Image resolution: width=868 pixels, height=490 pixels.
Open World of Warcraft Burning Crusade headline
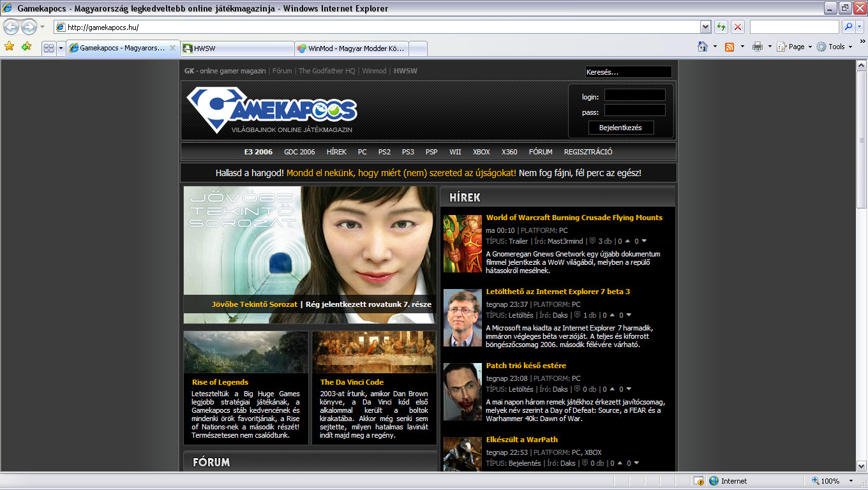[x=574, y=218]
